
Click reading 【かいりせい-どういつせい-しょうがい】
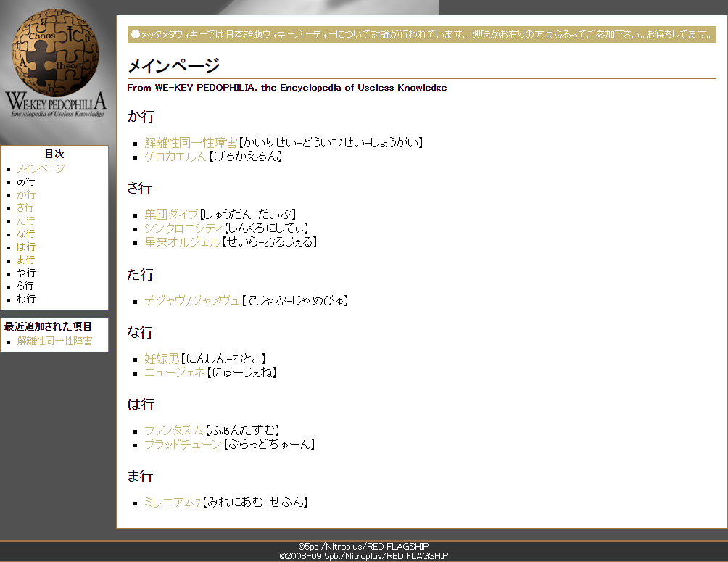pyautogui.click(x=331, y=143)
